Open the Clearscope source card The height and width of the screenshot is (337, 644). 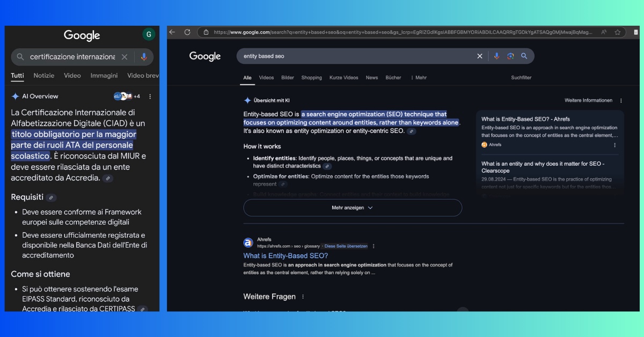pyautogui.click(x=550, y=175)
